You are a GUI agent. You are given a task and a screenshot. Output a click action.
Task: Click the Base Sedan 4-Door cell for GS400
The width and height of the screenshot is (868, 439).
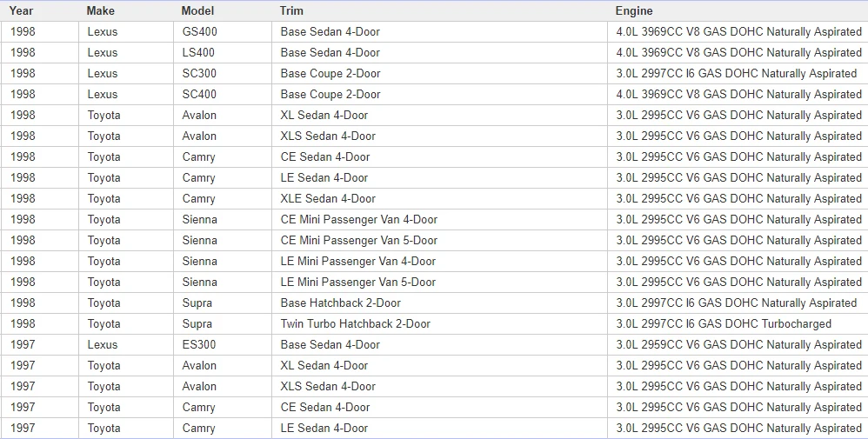[439, 32]
